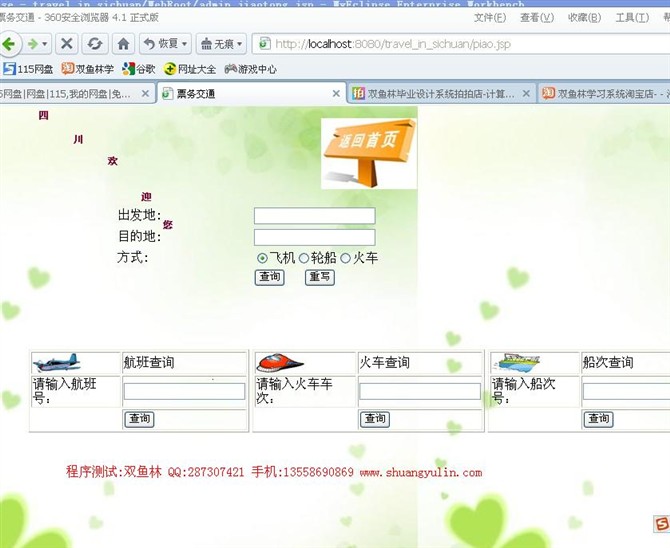The width and height of the screenshot is (670, 548).
Task: Open the 游戏中心 bookmark
Action: click(251, 69)
